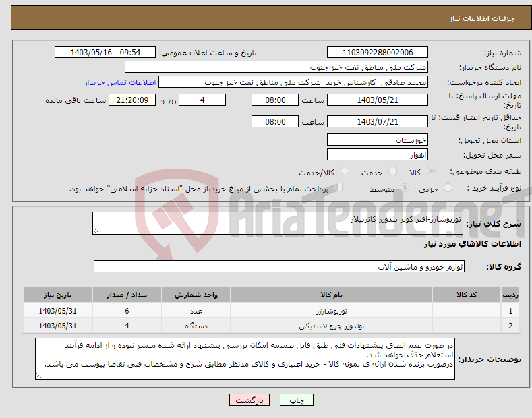Viewport: 532px width, 418px height.
Task: Click the requester field محمد صادقی
Action: point(293,82)
